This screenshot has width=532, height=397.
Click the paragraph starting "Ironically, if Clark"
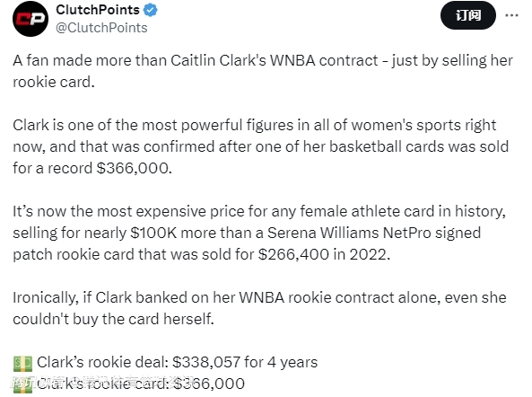point(259,308)
